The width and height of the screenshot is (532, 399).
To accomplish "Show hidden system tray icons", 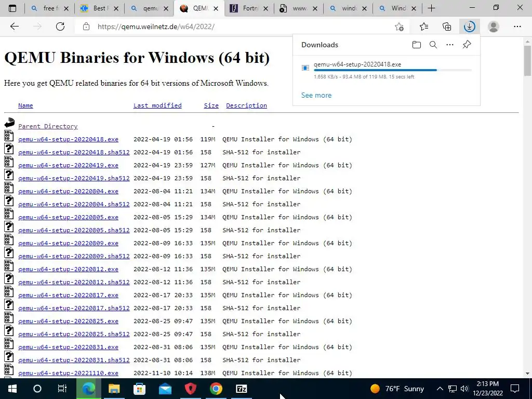I will click(x=440, y=389).
